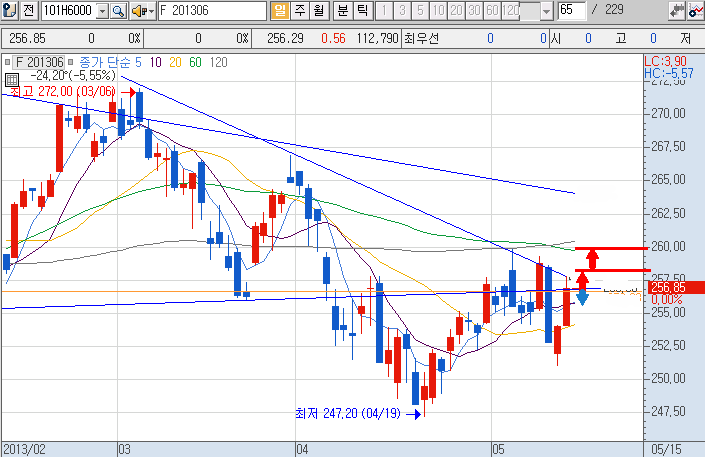Select the 분 (minute) period tab

point(342,11)
